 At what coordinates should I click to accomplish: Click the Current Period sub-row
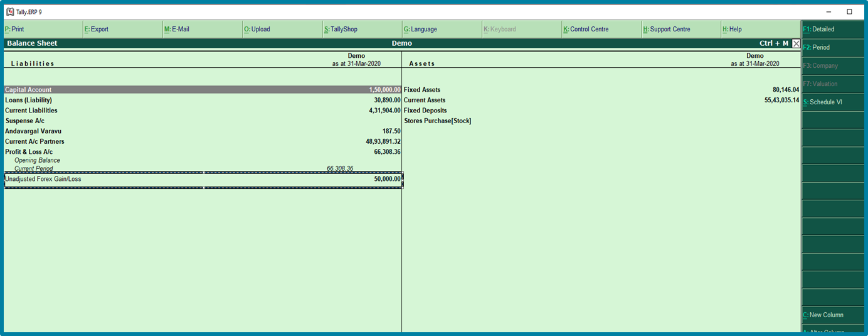[34, 169]
